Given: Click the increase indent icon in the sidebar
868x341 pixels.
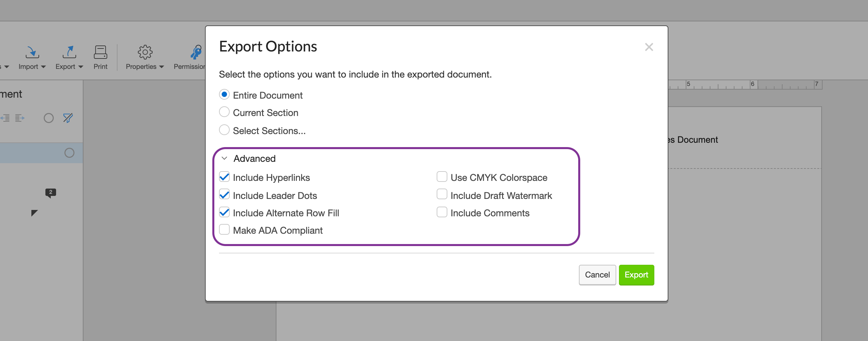Looking at the screenshot, I should [x=19, y=118].
